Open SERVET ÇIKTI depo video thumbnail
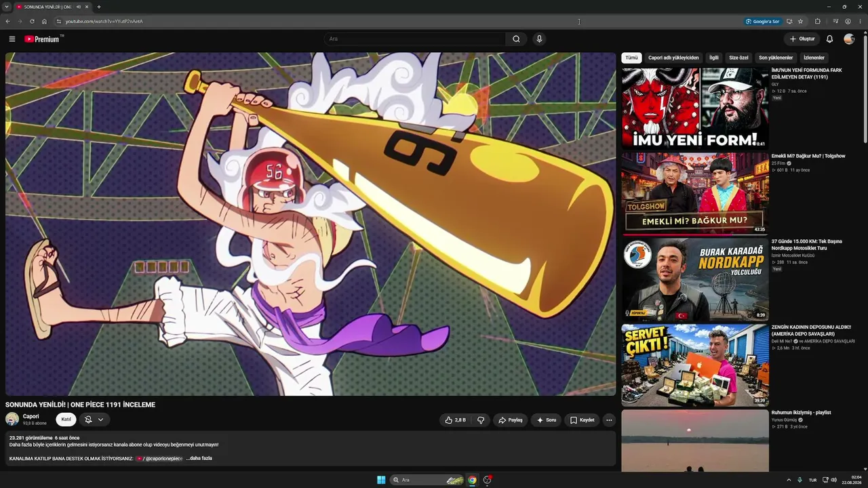The image size is (868, 488). point(695,365)
